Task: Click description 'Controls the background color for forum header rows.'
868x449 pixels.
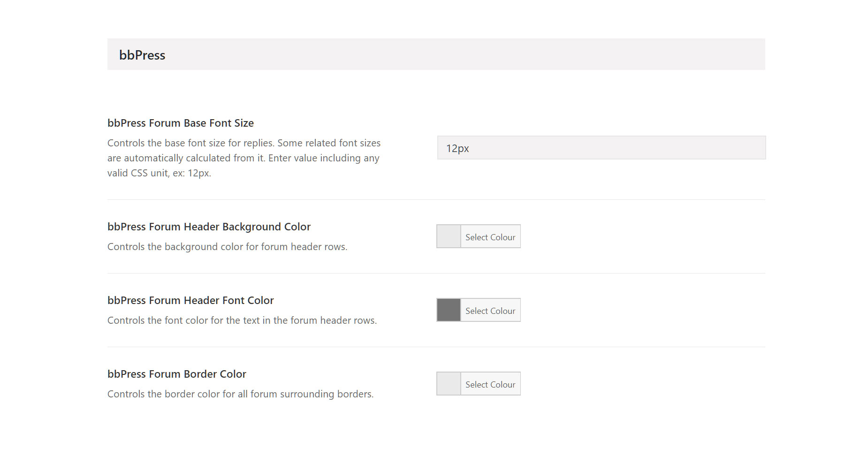Action: (x=228, y=247)
